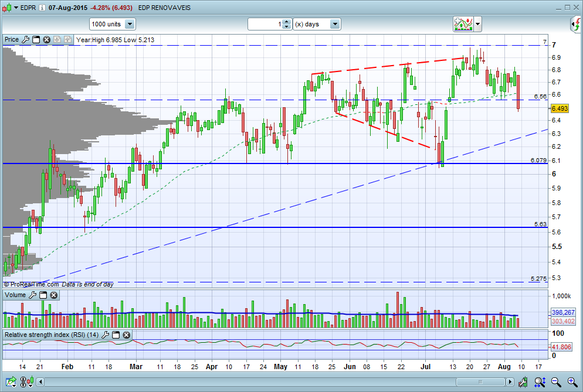Click the Volume panel label
The width and height of the screenshot is (583, 392).
click(15, 295)
